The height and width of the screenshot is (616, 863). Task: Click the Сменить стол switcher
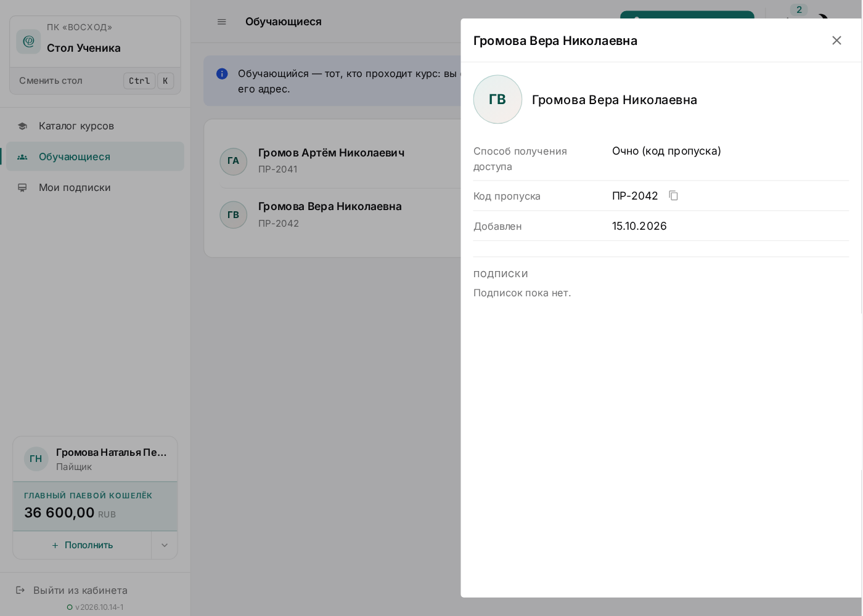click(96, 81)
